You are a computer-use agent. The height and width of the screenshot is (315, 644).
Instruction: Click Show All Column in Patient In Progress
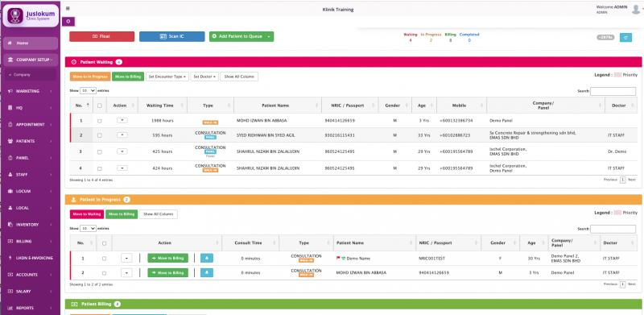pos(159,214)
